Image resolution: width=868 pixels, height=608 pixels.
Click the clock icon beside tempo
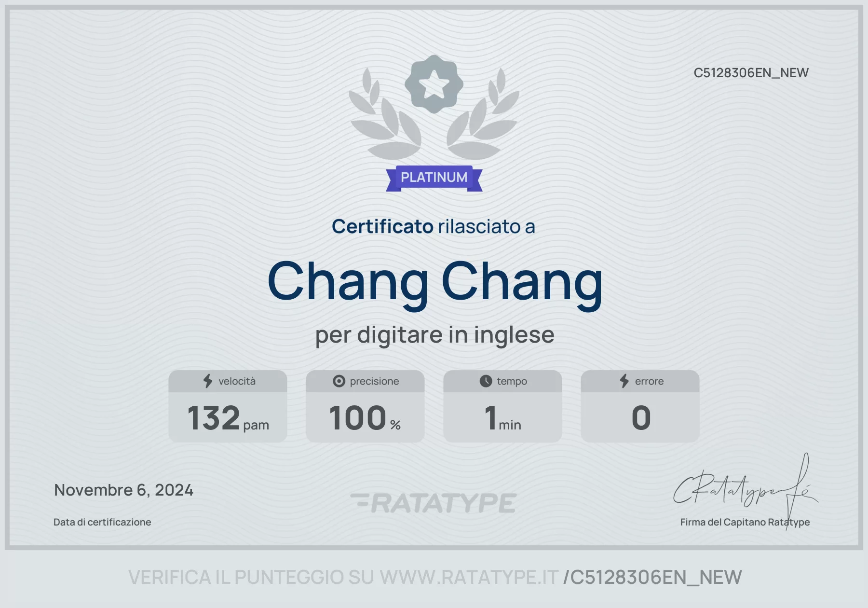[486, 381]
